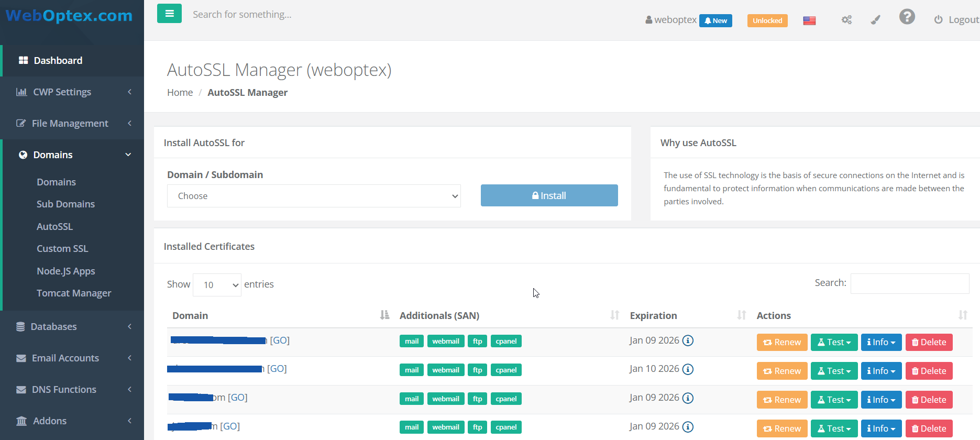Open the settings gears icon in header
This screenshot has height=440, width=980.
click(x=846, y=20)
